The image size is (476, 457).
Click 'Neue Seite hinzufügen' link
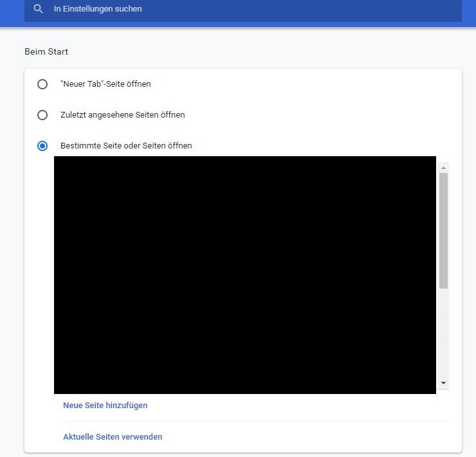click(x=105, y=406)
